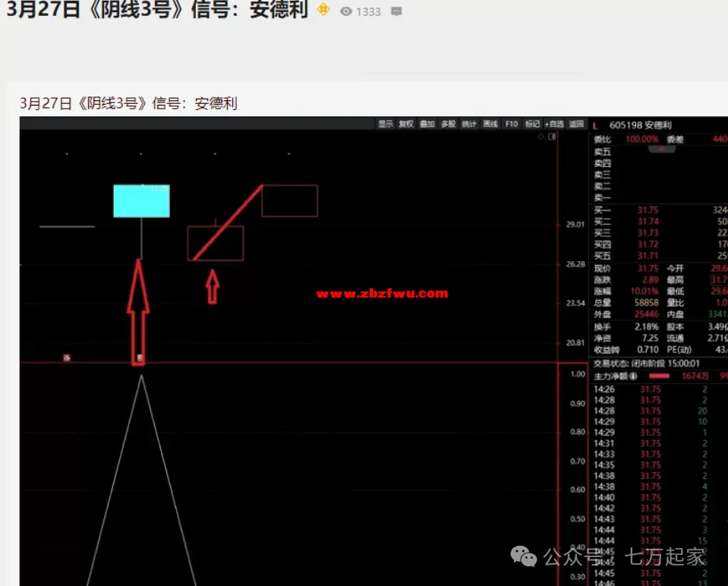Click the 卖五 row label
The height and width of the screenshot is (586, 728).
602,152
